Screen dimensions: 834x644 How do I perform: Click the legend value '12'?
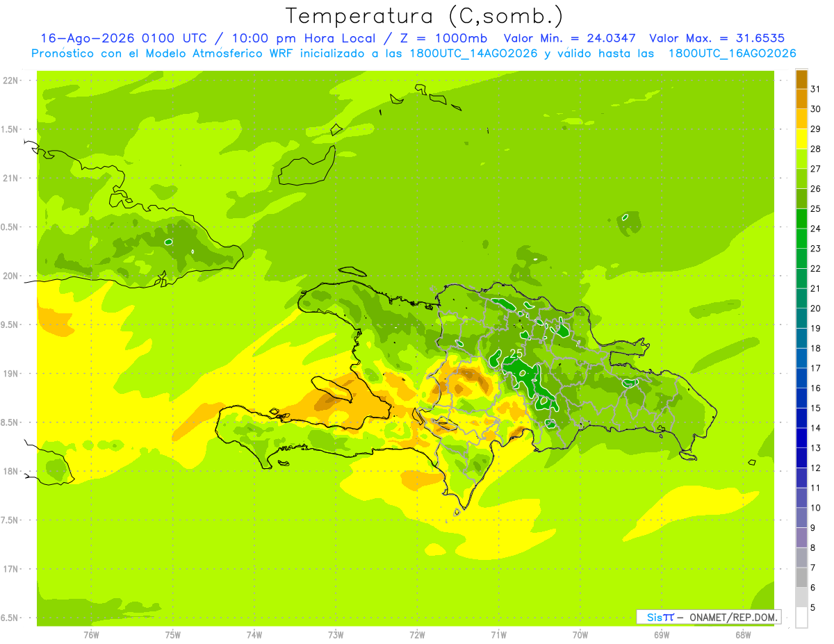(816, 468)
